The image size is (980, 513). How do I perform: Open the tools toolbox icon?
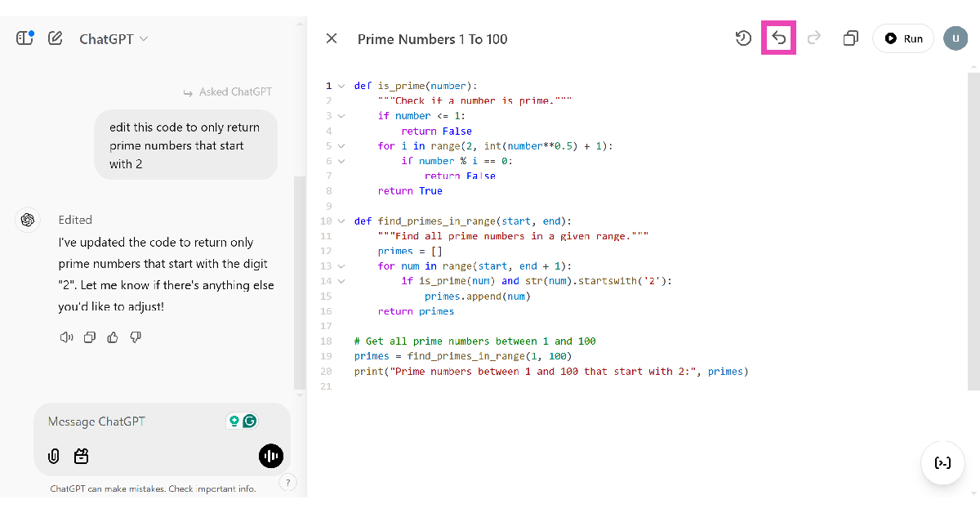[81, 456]
